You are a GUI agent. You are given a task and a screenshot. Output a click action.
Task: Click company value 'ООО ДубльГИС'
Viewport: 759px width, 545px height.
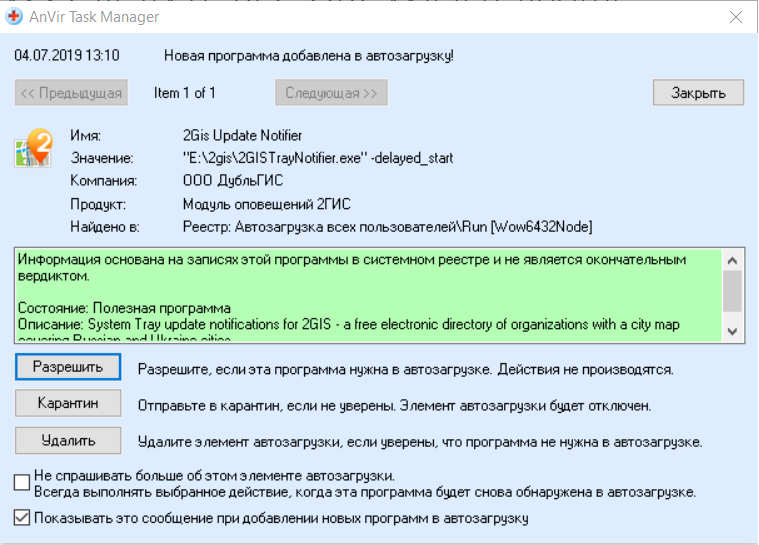point(233,181)
